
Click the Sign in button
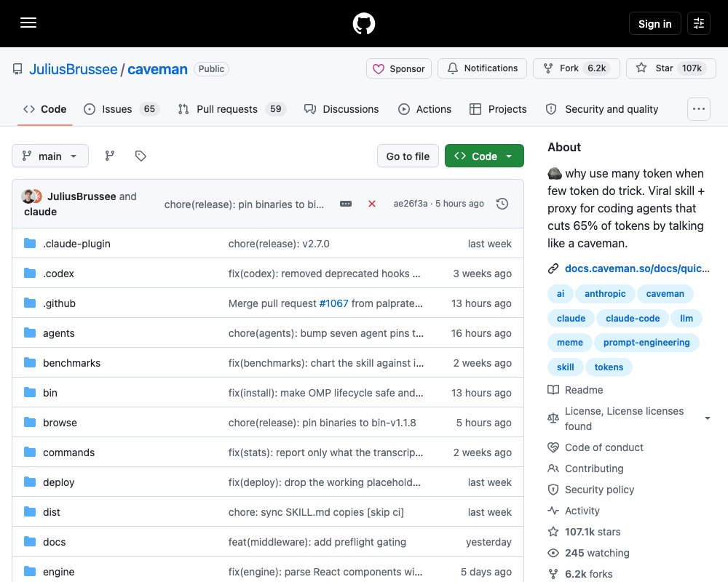[654, 23]
